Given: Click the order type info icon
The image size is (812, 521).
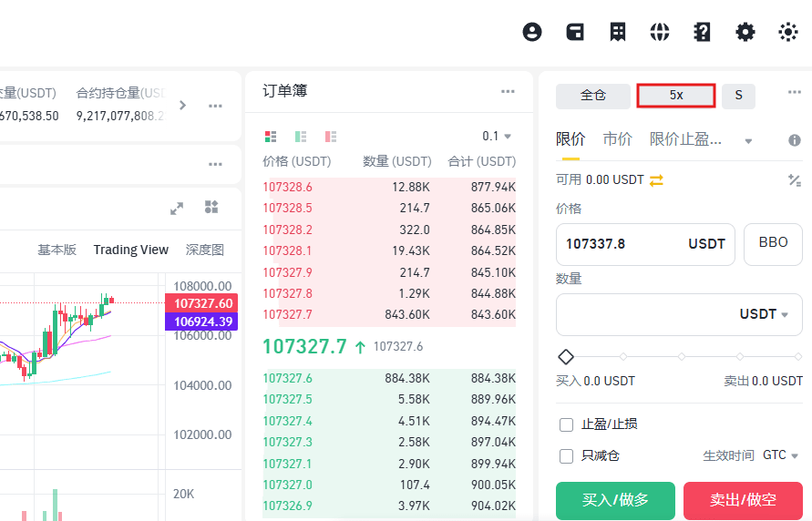Looking at the screenshot, I should [x=795, y=140].
